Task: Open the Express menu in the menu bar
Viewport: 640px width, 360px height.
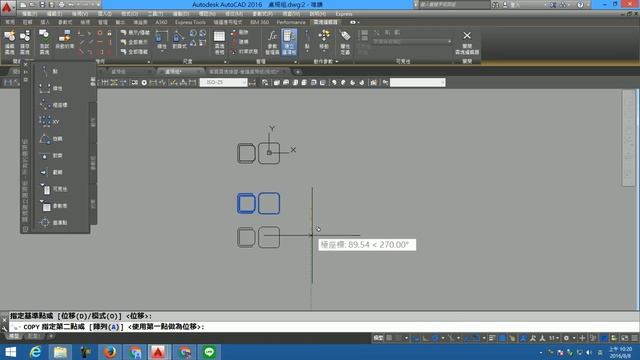Action: click(x=343, y=14)
